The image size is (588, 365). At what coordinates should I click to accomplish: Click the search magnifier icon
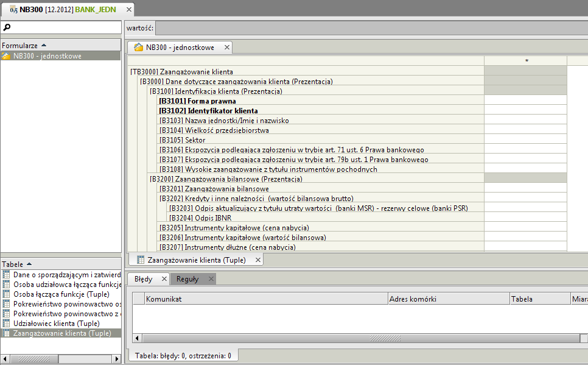(x=6, y=27)
